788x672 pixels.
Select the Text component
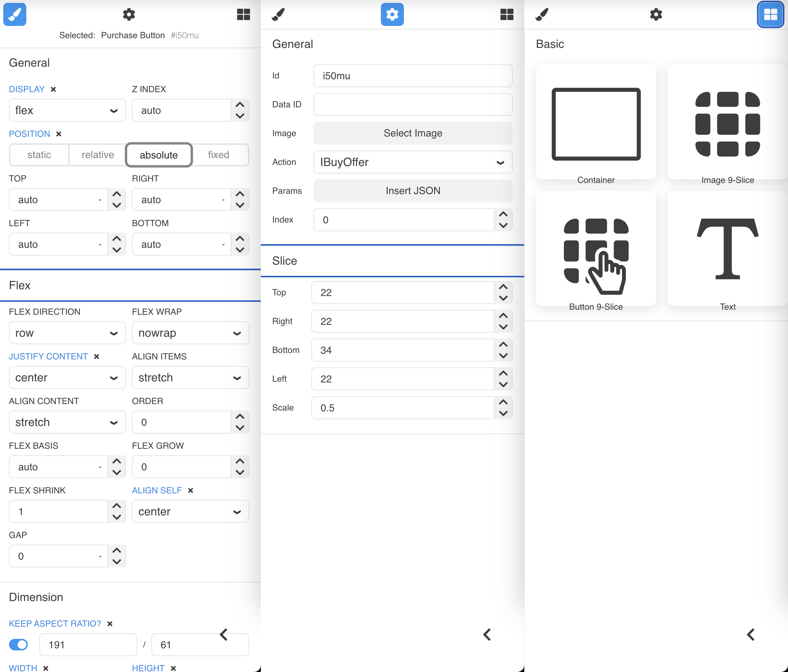coord(727,249)
